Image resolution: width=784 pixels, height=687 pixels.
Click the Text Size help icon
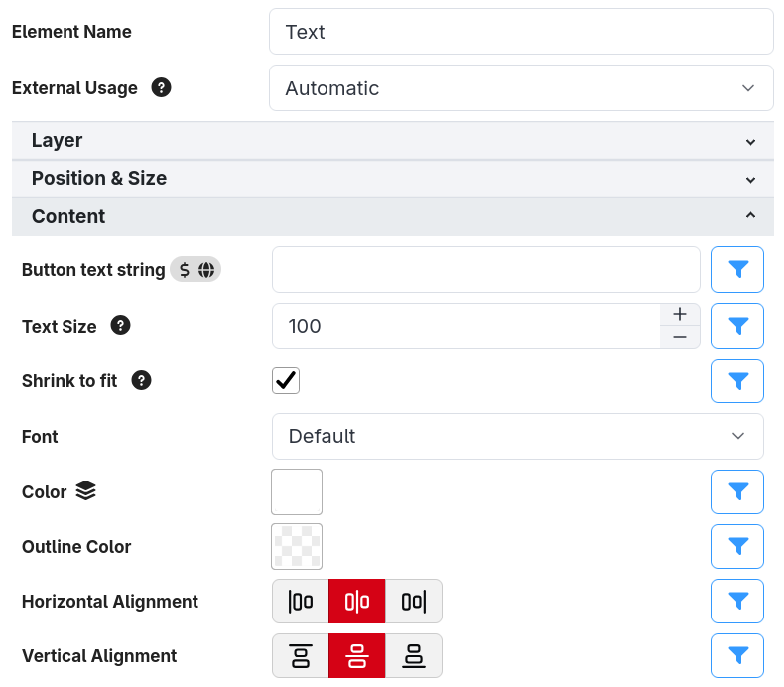coord(120,326)
